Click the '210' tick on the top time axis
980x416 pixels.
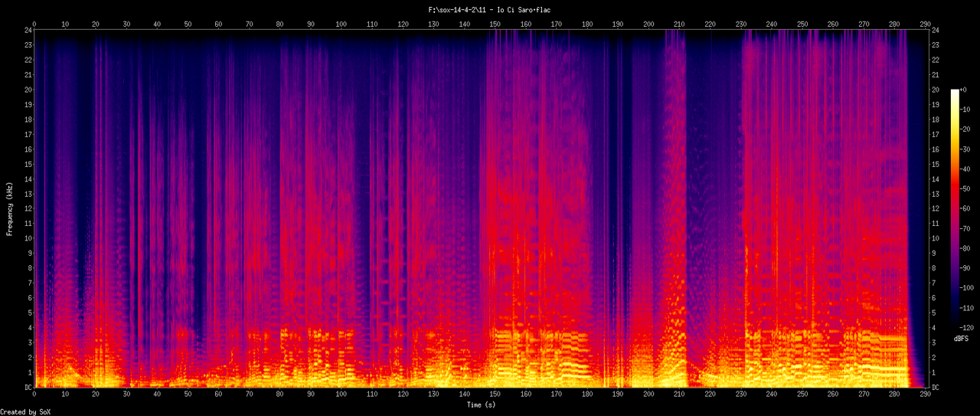tap(679, 24)
